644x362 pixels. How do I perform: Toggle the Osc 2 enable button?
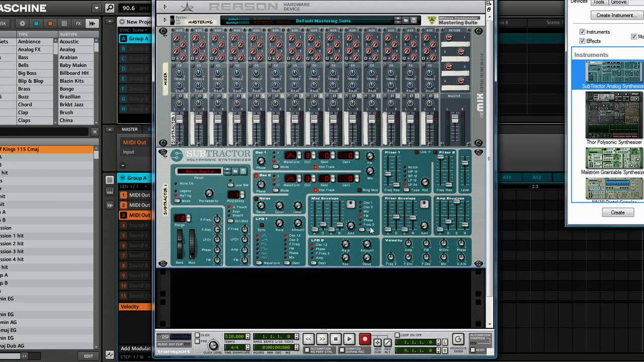(256, 175)
